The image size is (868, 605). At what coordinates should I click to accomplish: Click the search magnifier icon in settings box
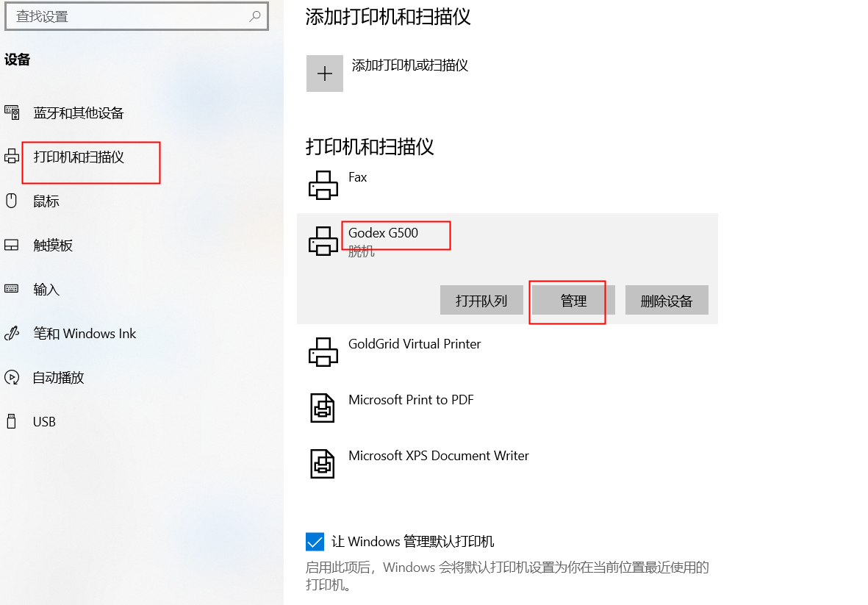tap(254, 16)
